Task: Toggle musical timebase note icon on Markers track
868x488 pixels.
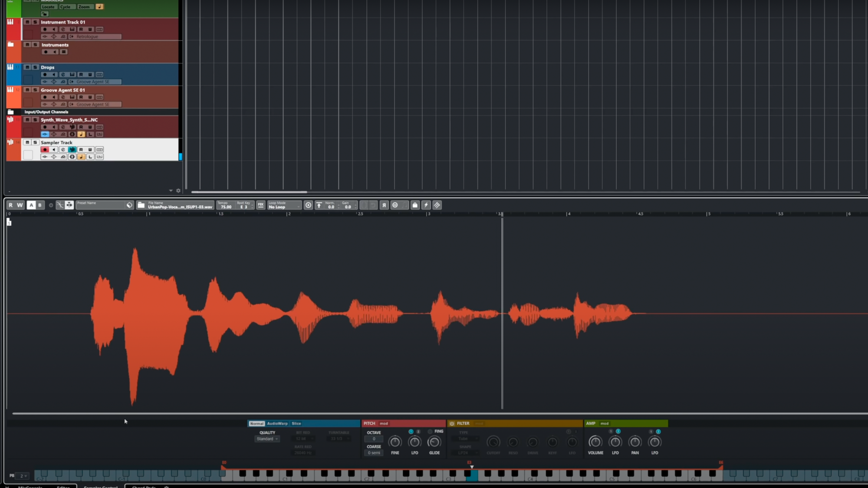Action: pos(99,7)
